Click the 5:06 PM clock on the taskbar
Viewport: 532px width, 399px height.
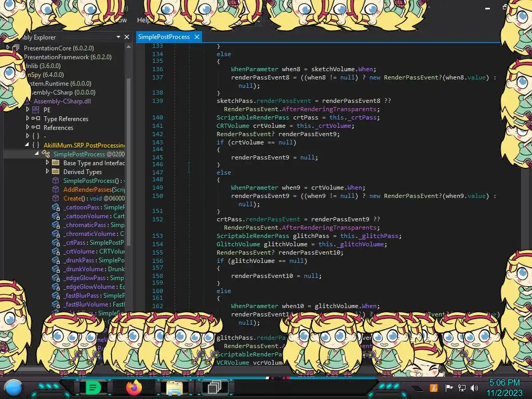point(504,382)
